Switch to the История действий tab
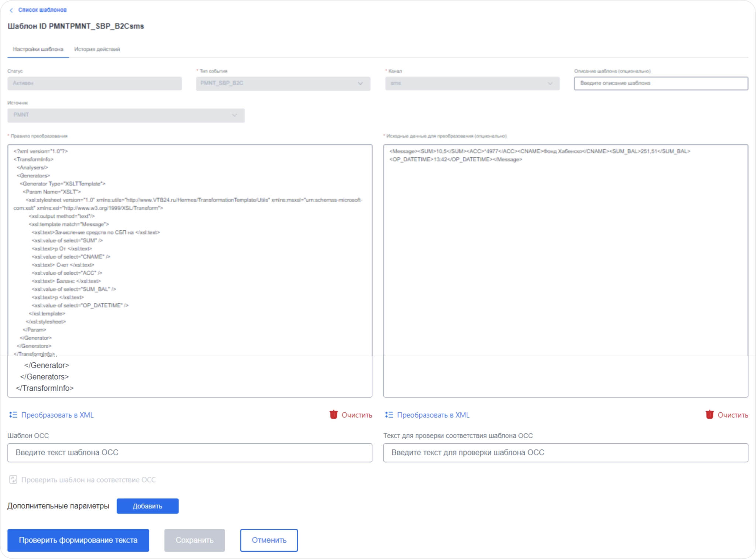This screenshot has height=559, width=756. point(97,49)
